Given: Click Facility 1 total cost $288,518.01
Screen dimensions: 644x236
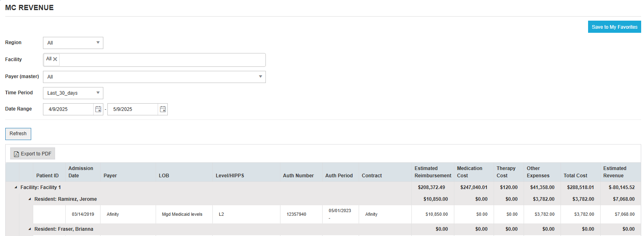Looking at the screenshot, I should [580, 187].
